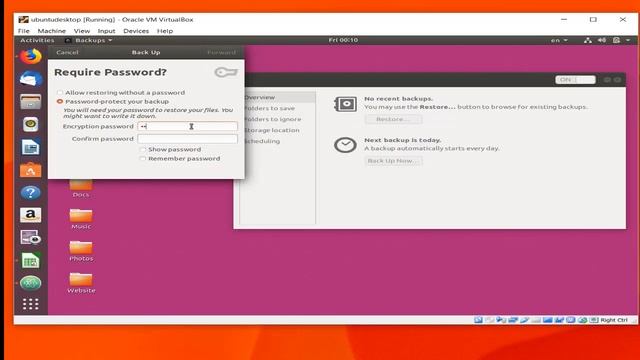Open LibreOffice Calc from the dock
The width and height of the screenshot is (640, 360).
coord(31,260)
